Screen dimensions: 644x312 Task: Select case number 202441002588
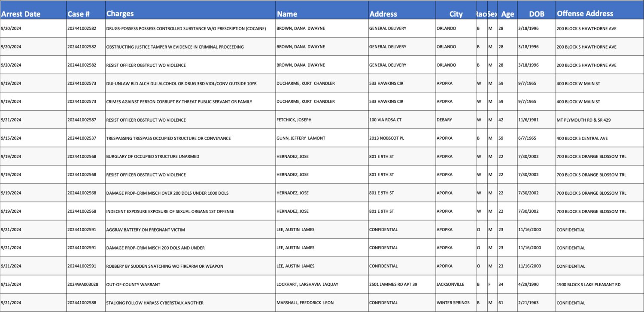pyautogui.click(x=86, y=303)
